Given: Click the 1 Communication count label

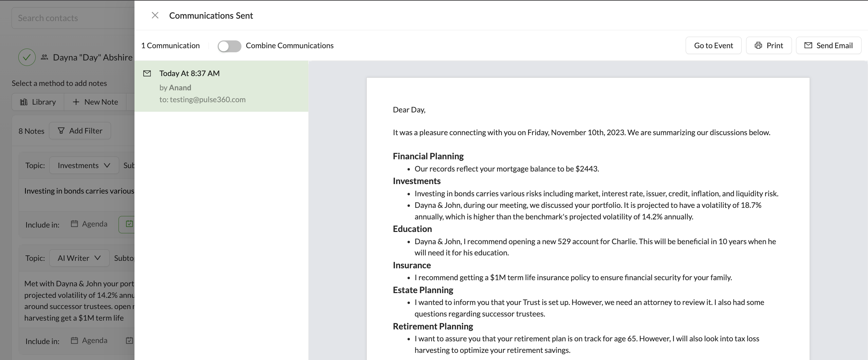Looking at the screenshot, I should [170, 46].
